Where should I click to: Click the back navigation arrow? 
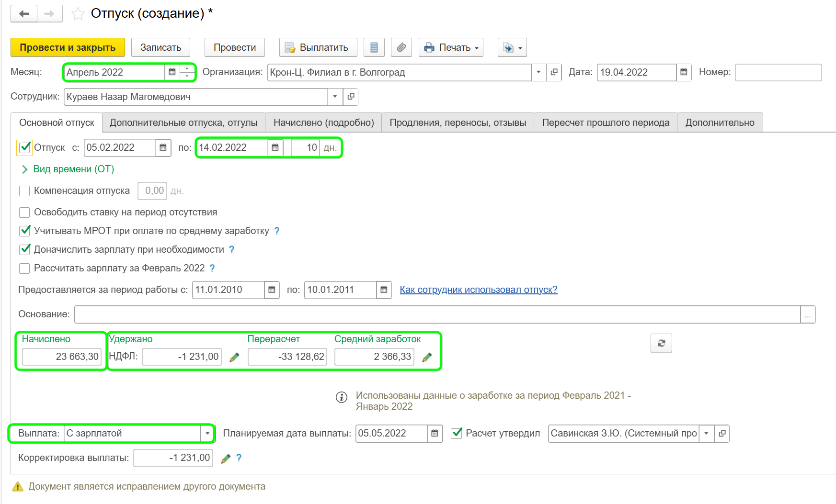pyautogui.click(x=24, y=14)
